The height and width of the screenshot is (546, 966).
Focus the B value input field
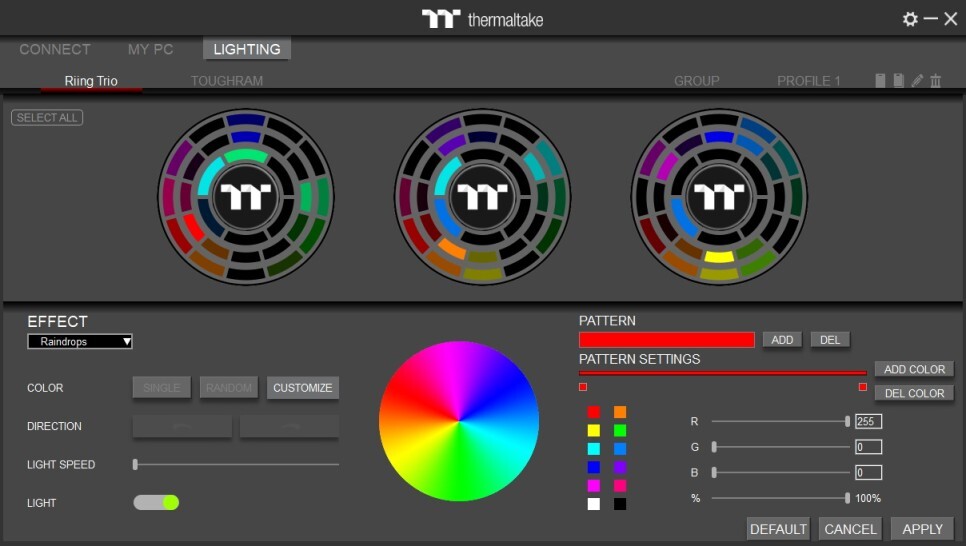pyautogui.click(x=868, y=473)
